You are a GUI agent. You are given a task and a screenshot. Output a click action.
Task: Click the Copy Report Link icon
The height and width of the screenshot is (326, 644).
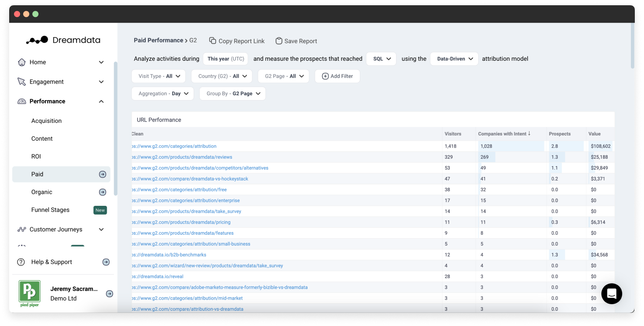tap(212, 41)
